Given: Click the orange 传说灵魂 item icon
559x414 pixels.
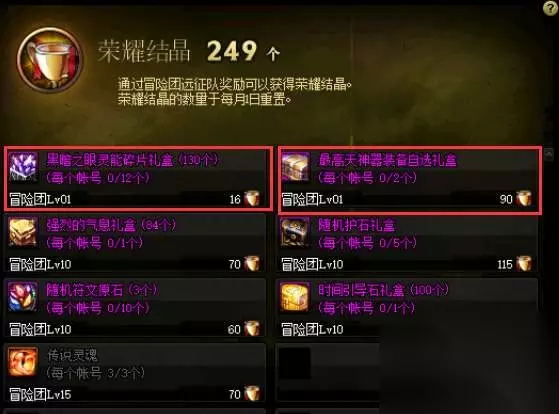Looking at the screenshot, I should pos(23,362).
